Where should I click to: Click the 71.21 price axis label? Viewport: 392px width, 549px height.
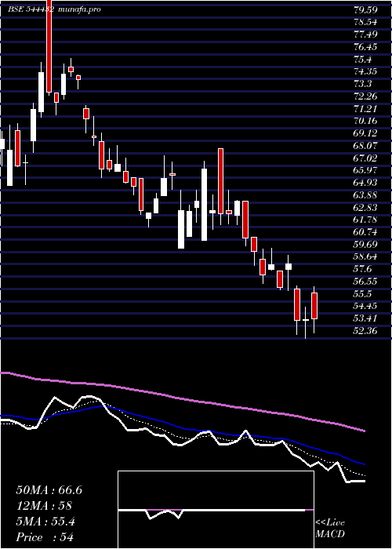[366, 108]
